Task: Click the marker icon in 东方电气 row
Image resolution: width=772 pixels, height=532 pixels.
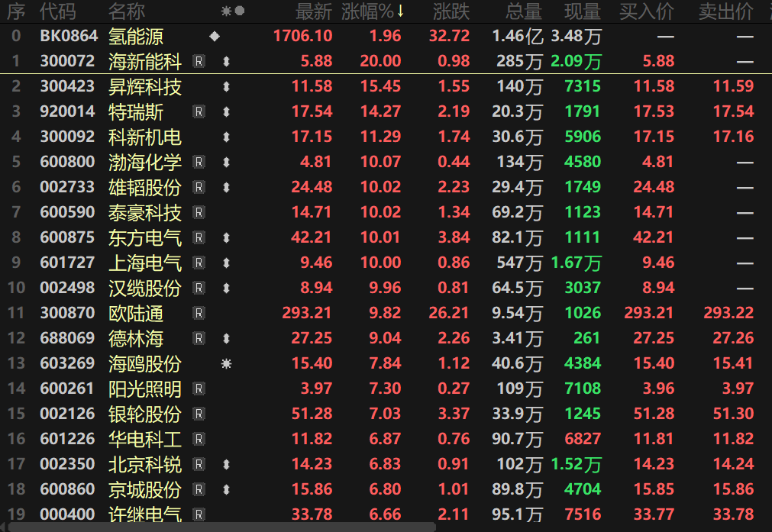Action: point(227,237)
